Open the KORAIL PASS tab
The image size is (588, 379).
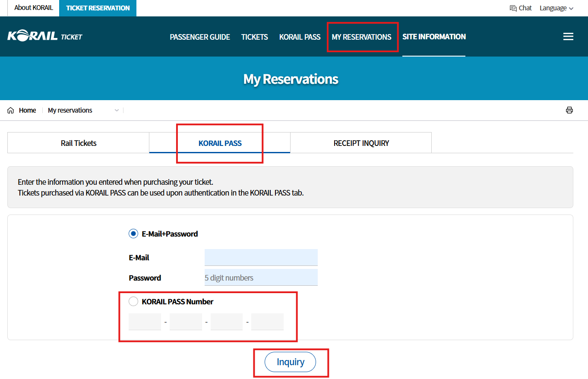click(220, 142)
